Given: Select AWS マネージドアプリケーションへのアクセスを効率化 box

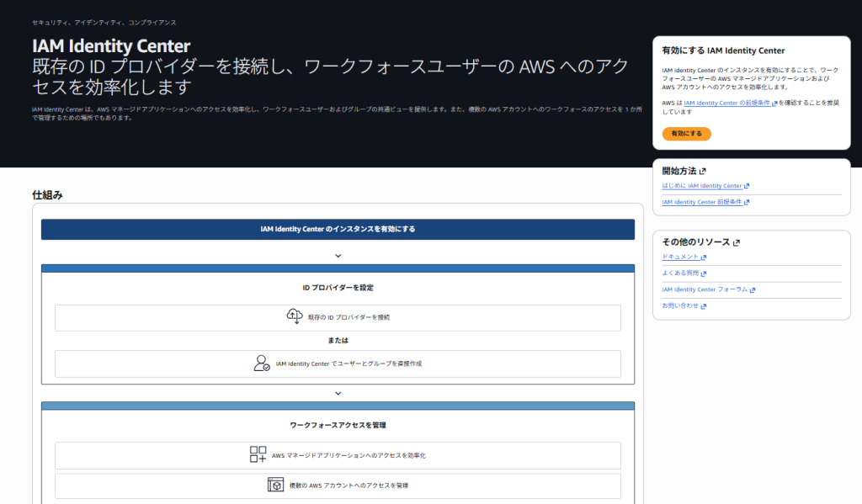Looking at the screenshot, I should [338, 455].
